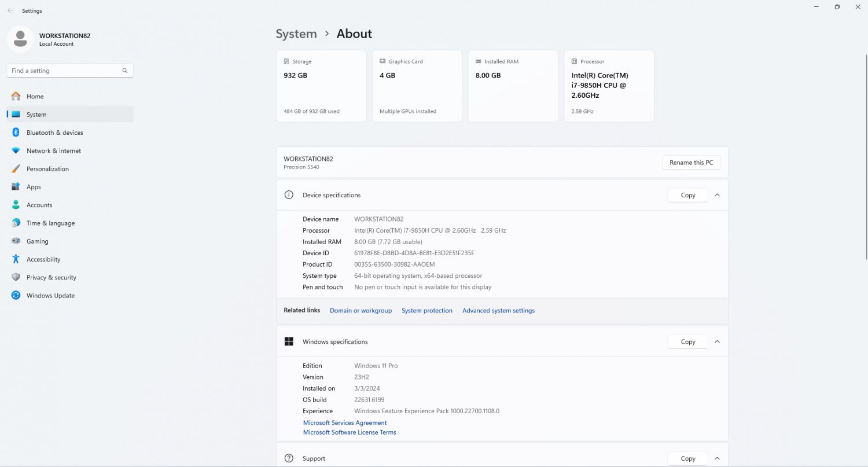Click the Accounts person icon
This screenshot has width=868, height=467.
coord(16,205)
